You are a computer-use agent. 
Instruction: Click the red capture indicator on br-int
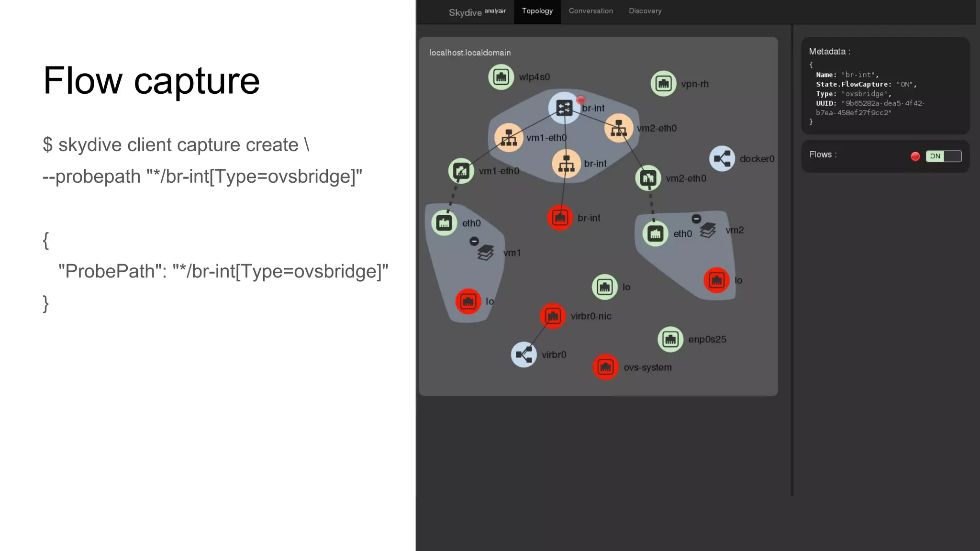[x=580, y=100]
